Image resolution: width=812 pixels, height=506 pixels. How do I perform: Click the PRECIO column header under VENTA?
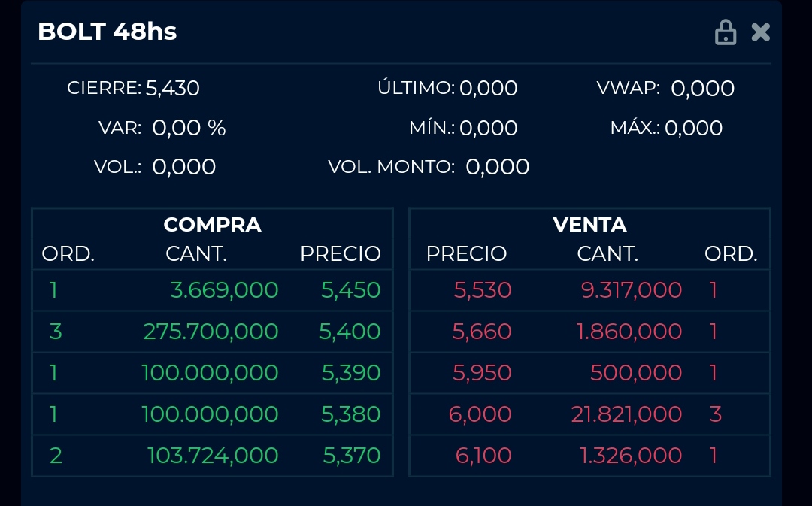[467, 254]
